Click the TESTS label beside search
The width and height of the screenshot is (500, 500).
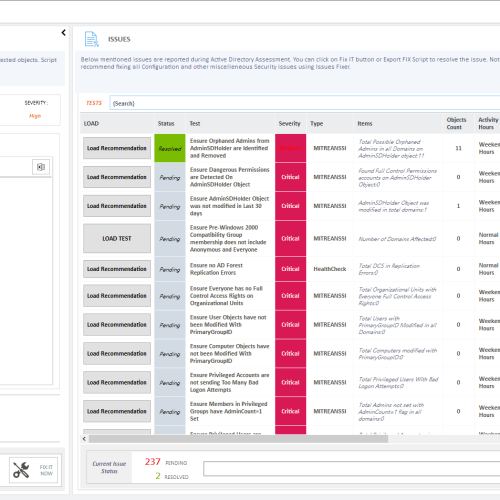pyautogui.click(x=94, y=103)
